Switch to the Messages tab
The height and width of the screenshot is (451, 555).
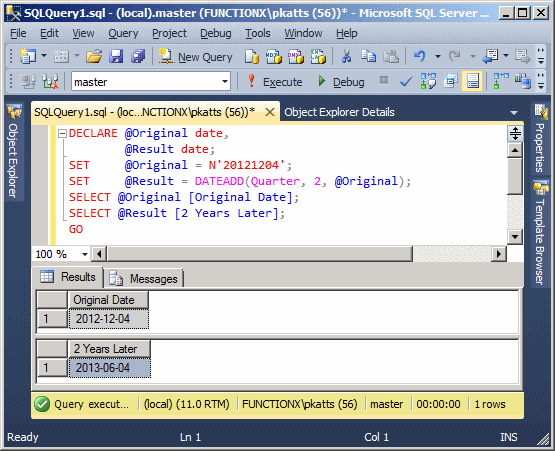coord(144,279)
